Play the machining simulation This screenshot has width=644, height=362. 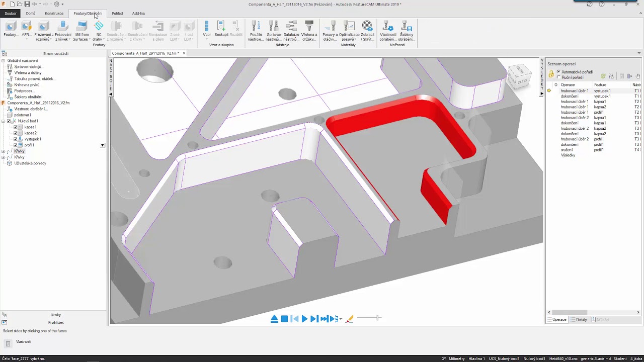click(x=304, y=319)
